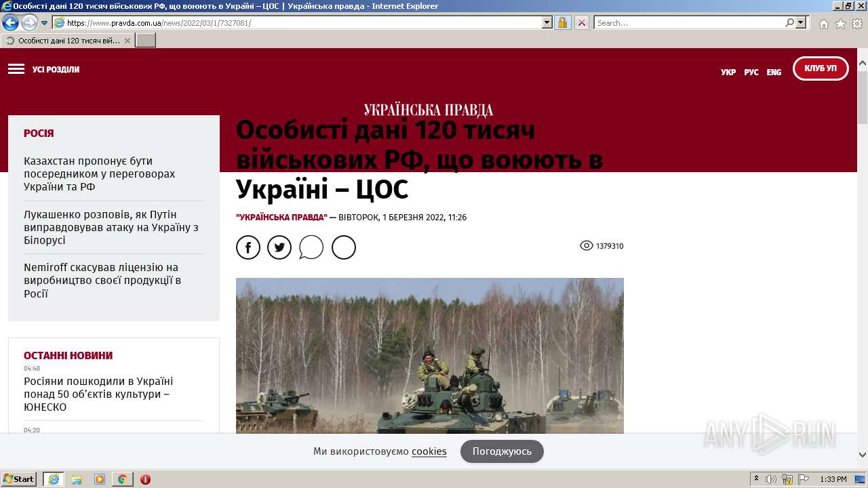This screenshot has width=868, height=488.
Task: Open the ЮНЕСКО culture objects news
Action: (x=98, y=394)
